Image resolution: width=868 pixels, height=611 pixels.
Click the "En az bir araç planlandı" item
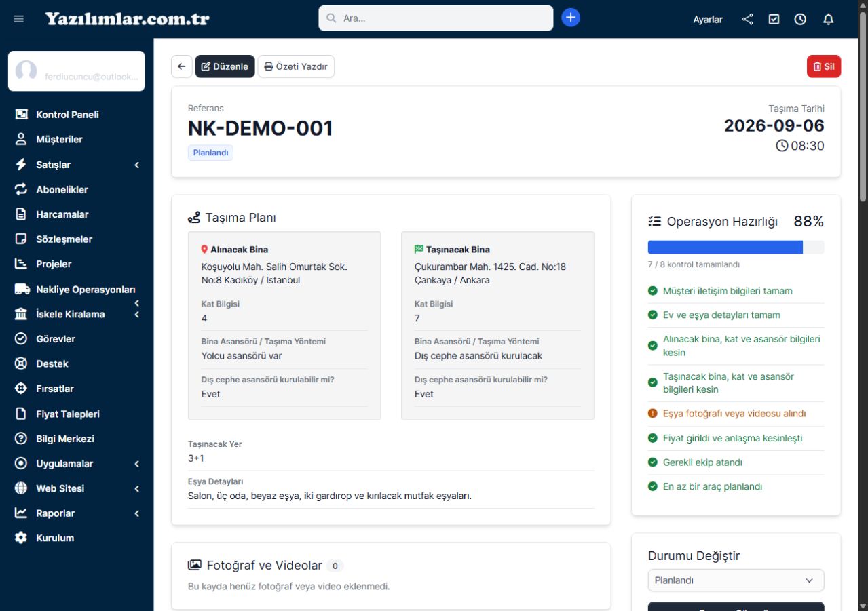736,486
